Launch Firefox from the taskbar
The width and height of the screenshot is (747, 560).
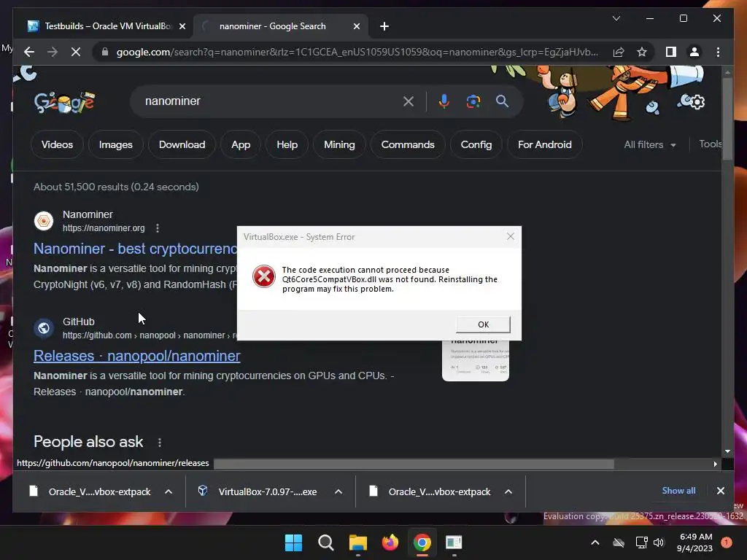click(x=390, y=542)
